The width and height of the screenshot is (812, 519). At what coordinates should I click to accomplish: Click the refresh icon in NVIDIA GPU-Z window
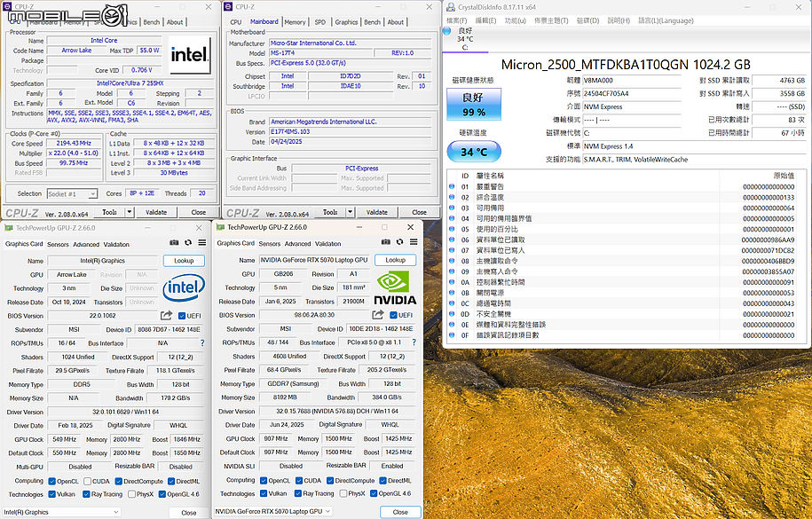click(399, 242)
